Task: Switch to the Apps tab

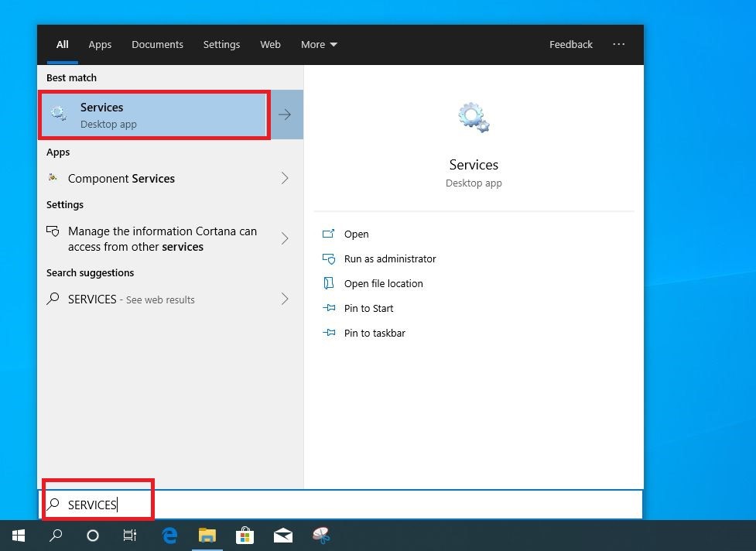Action: tap(100, 44)
